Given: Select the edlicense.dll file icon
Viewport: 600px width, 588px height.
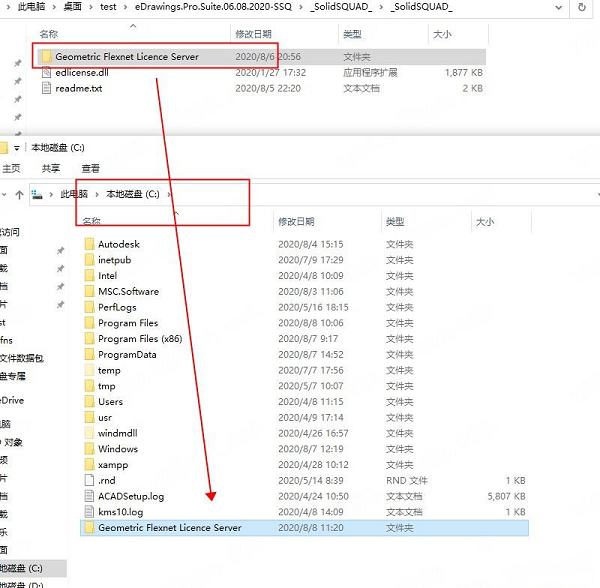Looking at the screenshot, I should (x=46, y=72).
